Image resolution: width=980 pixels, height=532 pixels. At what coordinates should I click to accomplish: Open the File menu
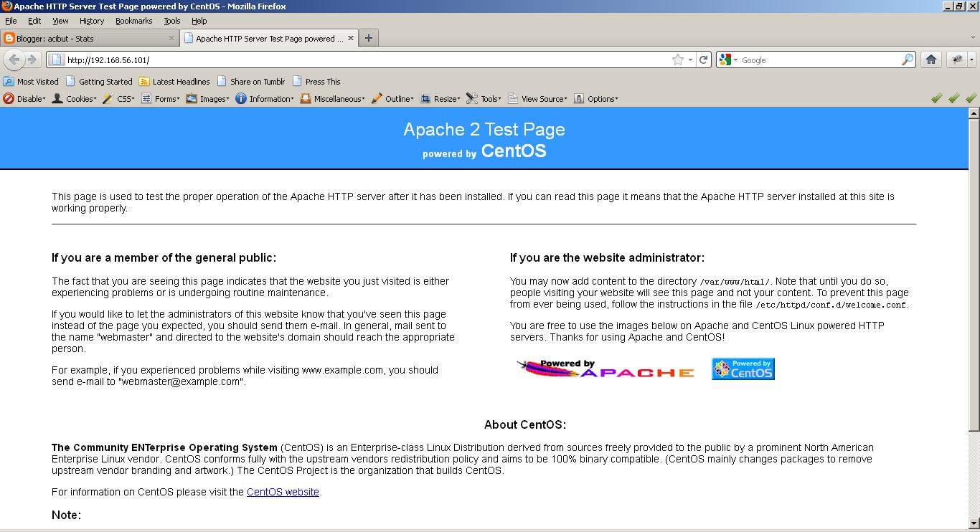point(11,21)
